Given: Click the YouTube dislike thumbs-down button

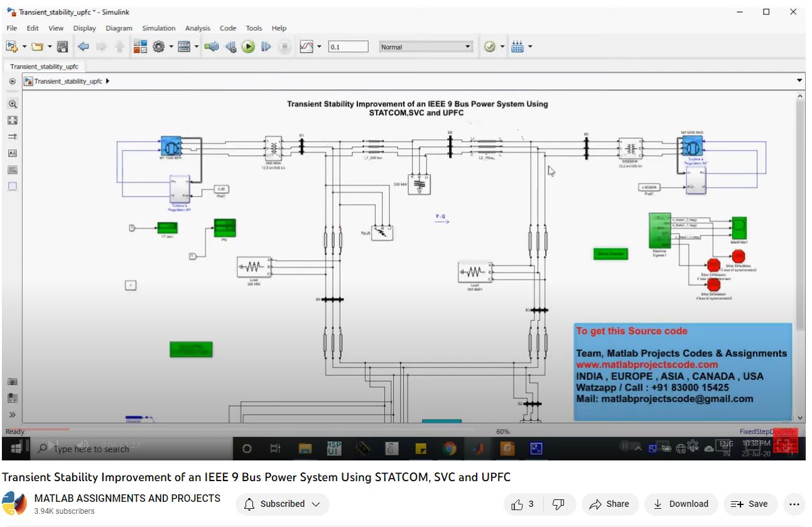Looking at the screenshot, I should point(558,504).
